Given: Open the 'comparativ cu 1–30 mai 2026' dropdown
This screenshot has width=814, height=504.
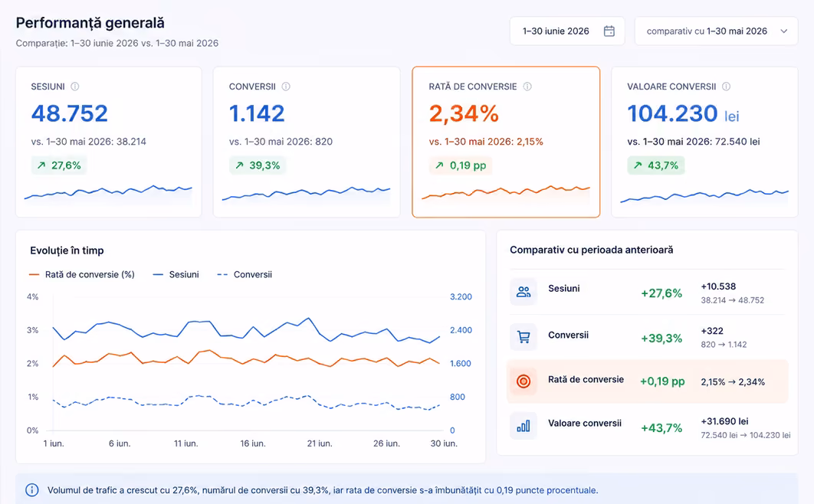Looking at the screenshot, I should pos(717,31).
